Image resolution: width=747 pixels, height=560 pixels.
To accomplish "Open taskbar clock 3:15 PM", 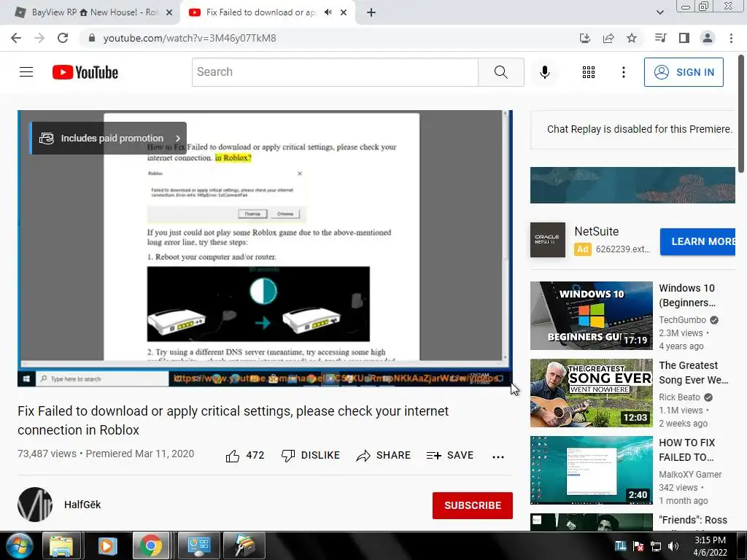I will 710,545.
